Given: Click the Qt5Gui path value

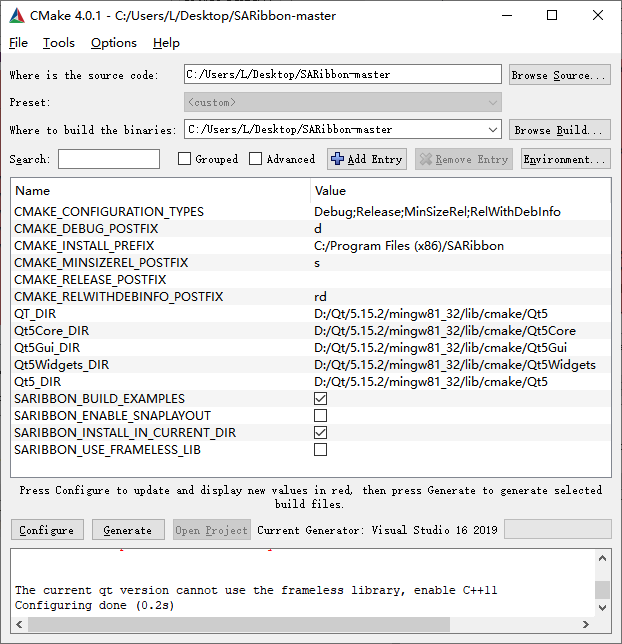Looking at the screenshot, I should pyautogui.click(x=440, y=348).
